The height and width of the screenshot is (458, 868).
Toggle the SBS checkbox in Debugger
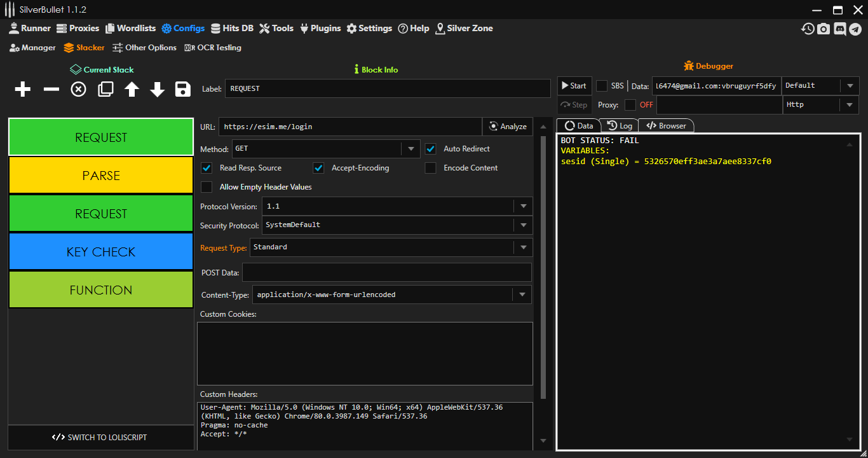[602, 86]
